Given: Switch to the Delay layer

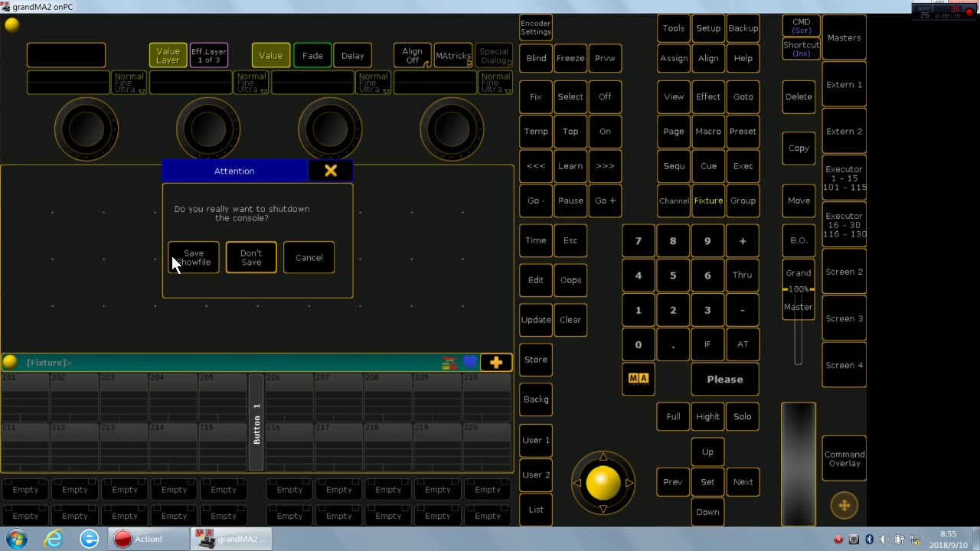Looking at the screenshot, I should 352,56.
